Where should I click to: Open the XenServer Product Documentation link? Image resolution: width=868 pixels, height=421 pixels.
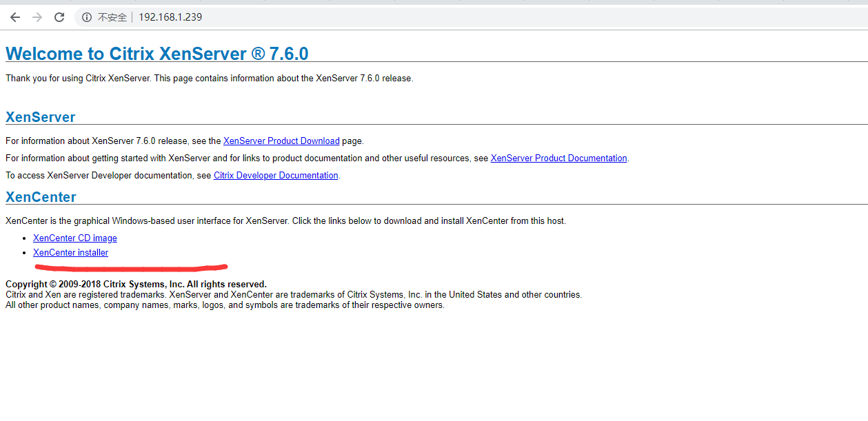558,158
